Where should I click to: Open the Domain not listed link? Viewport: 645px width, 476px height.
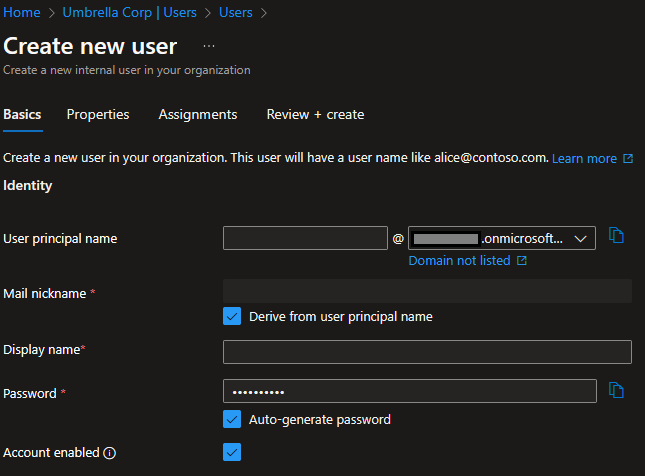coord(467,260)
